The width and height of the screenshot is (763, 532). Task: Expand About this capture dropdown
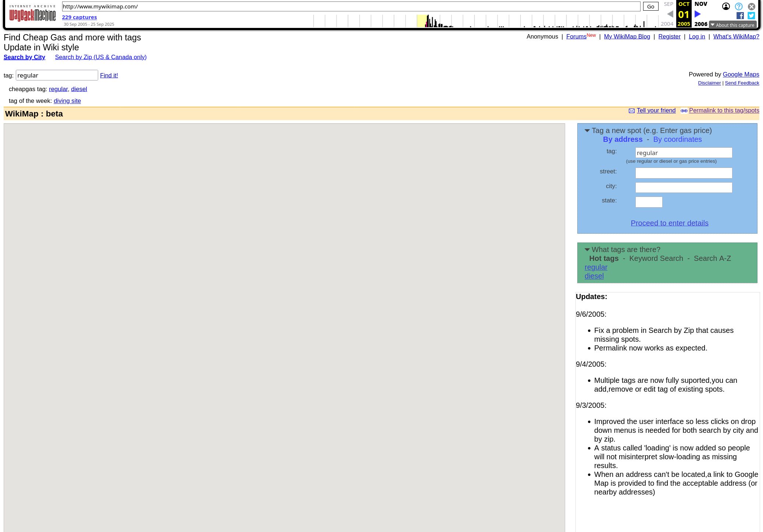732,25
